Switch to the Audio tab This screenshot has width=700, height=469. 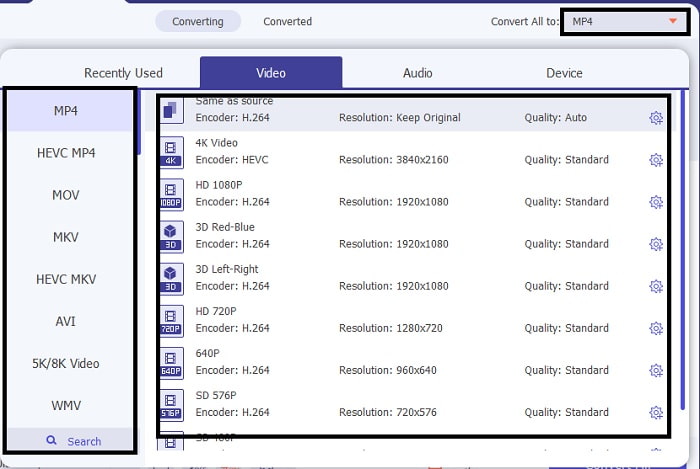[417, 73]
